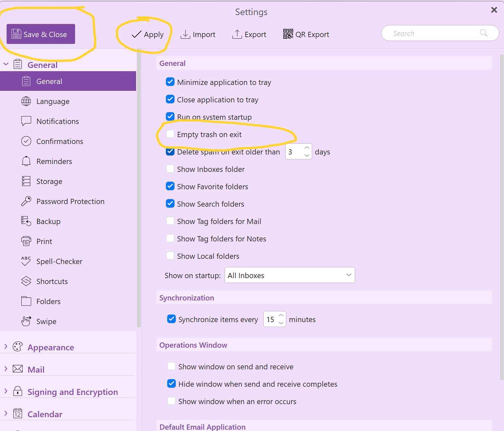Expand the Appearance section chevron
The height and width of the screenshot is (431, 504).
coord(6,346)
